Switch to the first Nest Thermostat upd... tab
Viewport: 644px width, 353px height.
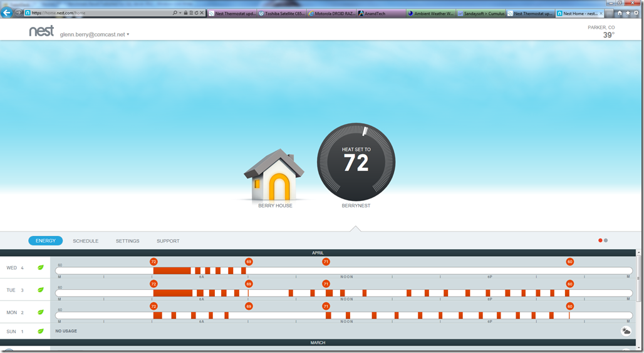pos(232,14)
